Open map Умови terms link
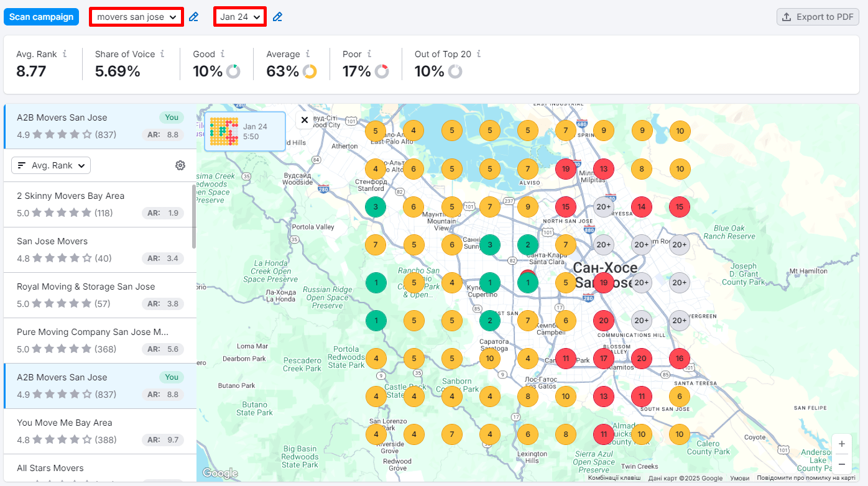Image resolution: width=868 pixels, height=486 pixels. click(740, 478)
